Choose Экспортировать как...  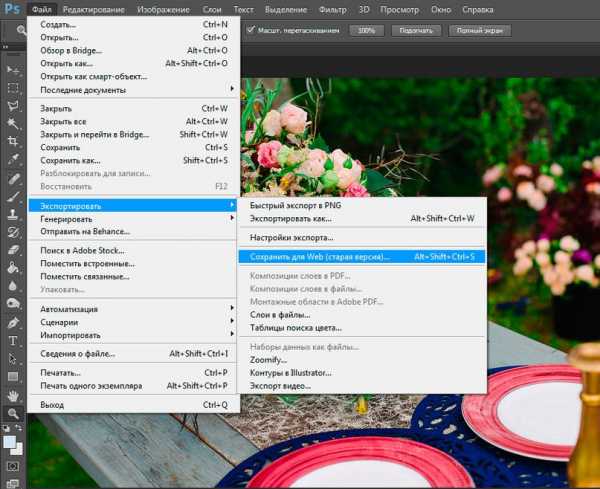[362, 218]
